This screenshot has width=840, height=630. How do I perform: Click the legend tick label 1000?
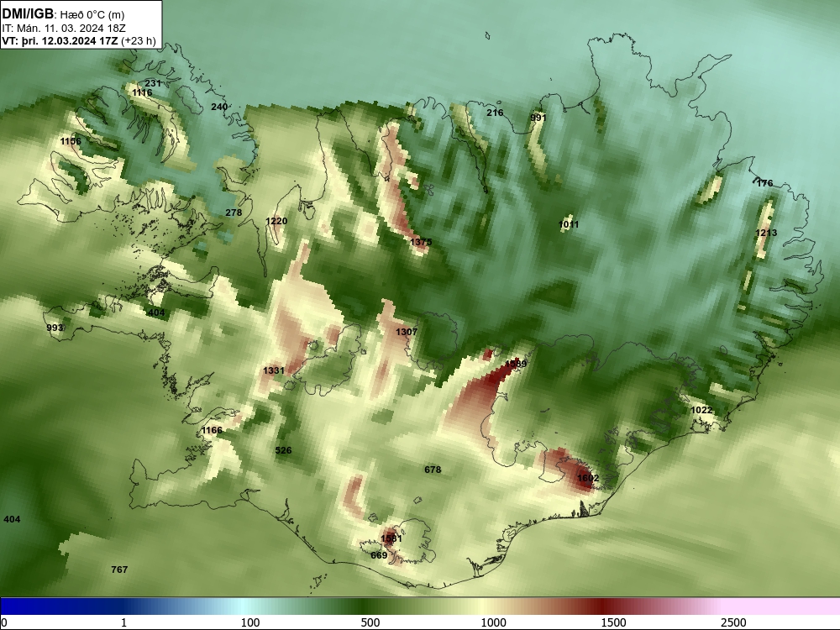[x=493, y=622]
